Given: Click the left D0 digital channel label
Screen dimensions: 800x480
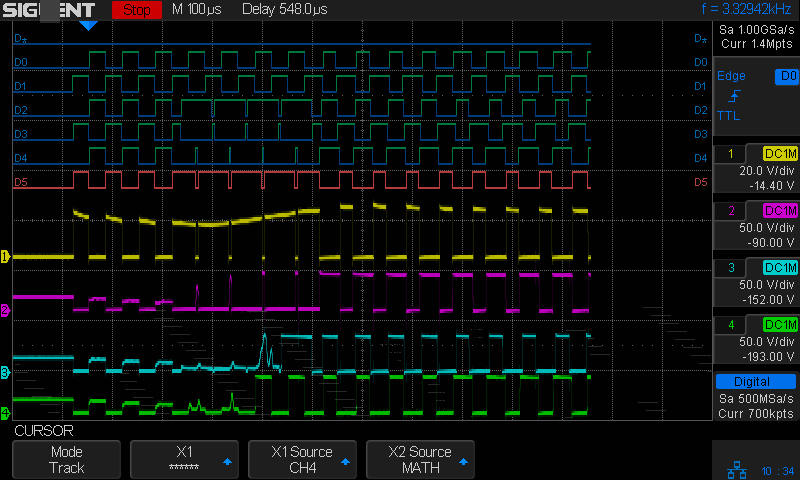Looking at the screenshot, I should pyautogui.click(x=21, y=62).
